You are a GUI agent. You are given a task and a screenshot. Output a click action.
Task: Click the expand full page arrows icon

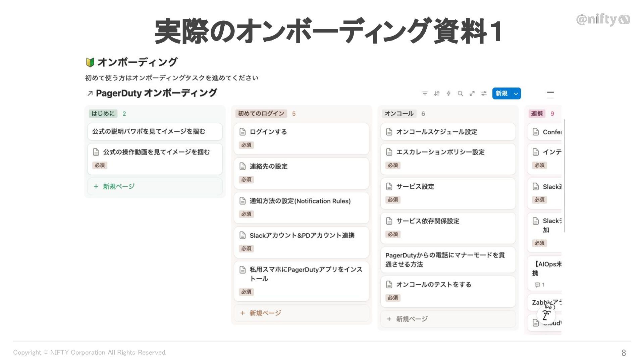[x=472, y=94]
